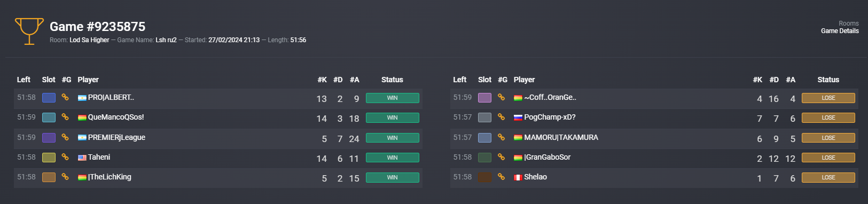Click the link icon next to Taheni
Viewport: 868px width, 204px height.
coord(65,157)
